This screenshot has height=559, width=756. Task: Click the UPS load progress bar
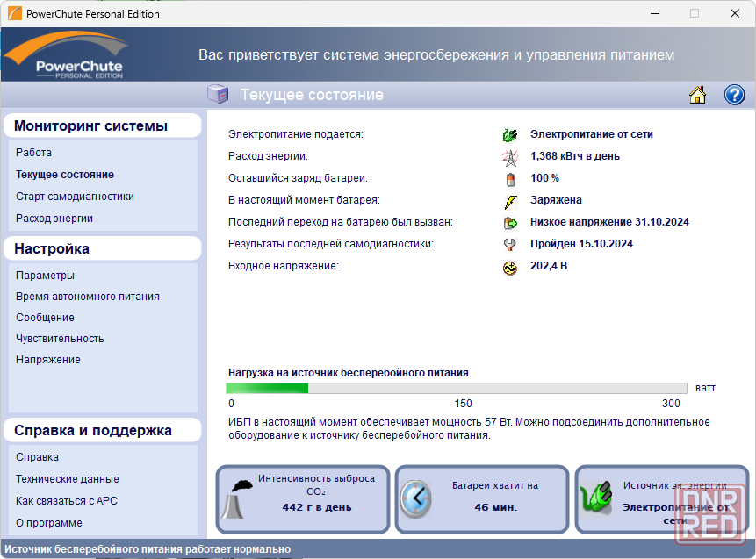[456, 388]
